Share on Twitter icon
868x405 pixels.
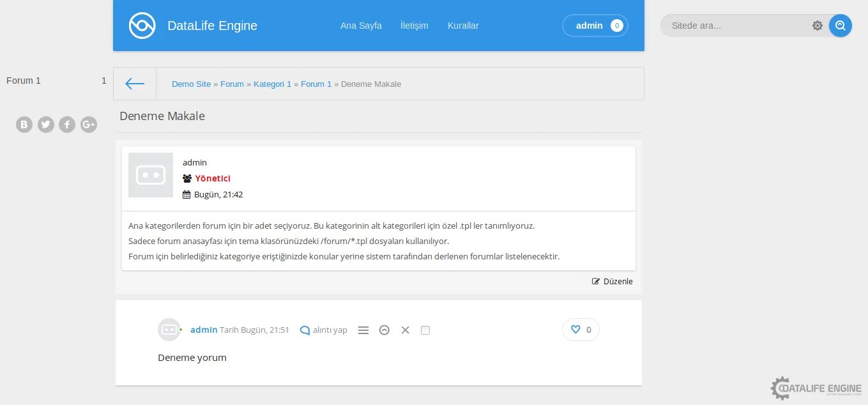click(46, 125)
